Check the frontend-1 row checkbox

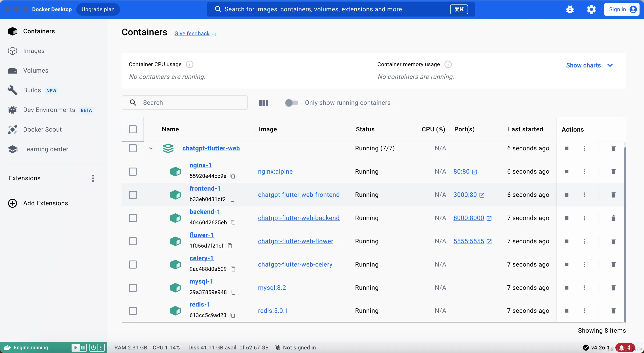(133, 195)
